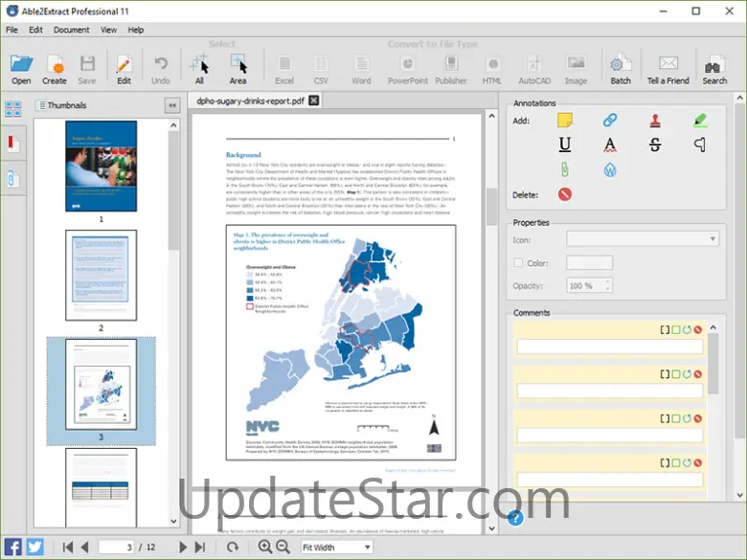Image resolution: width=747 pixels, height=560 pixels.
Task: Enable the Color checkbox in Properties
Action: (518, 263)
